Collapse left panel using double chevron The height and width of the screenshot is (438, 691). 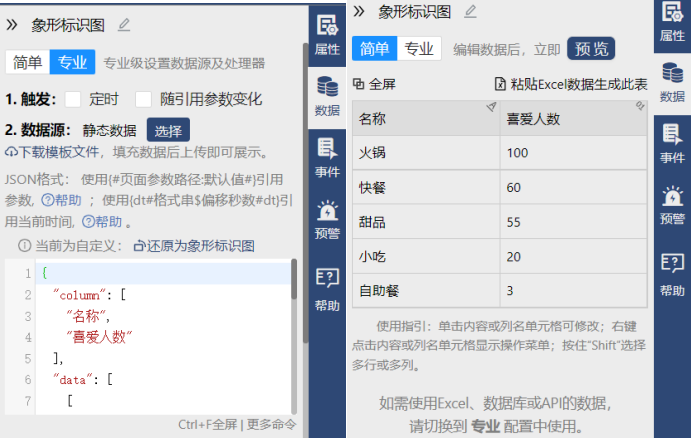[12, 25]
